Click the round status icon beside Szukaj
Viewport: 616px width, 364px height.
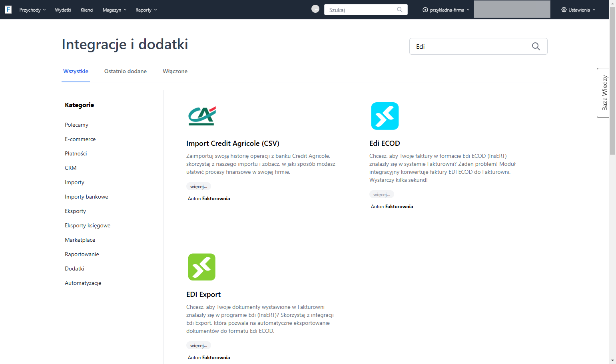[315, 9]
